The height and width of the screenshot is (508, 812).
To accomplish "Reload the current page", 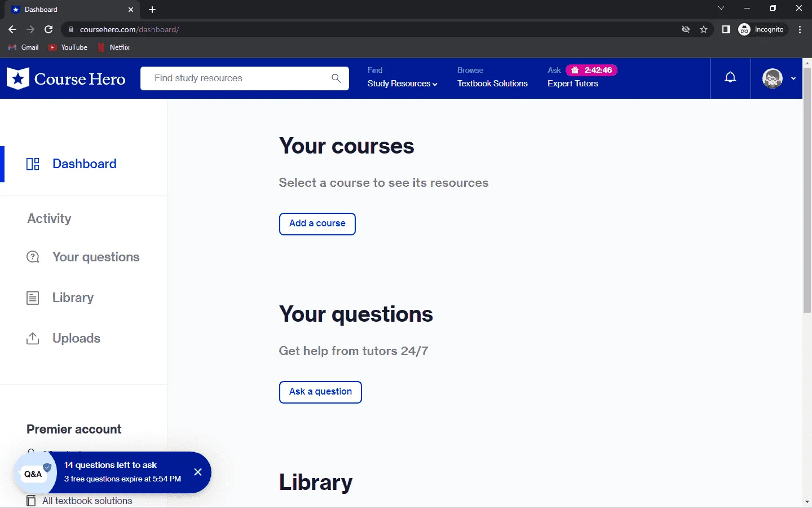I will click(48, 29).
